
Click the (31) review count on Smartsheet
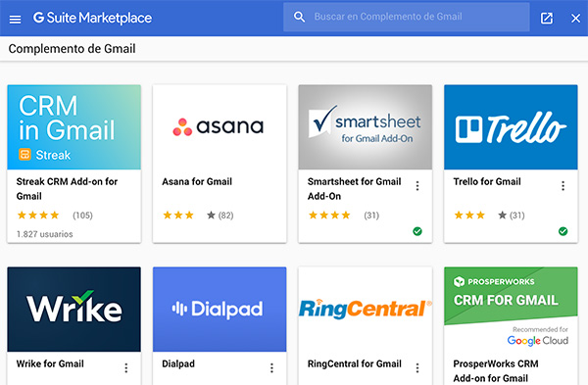coord(371,216)
